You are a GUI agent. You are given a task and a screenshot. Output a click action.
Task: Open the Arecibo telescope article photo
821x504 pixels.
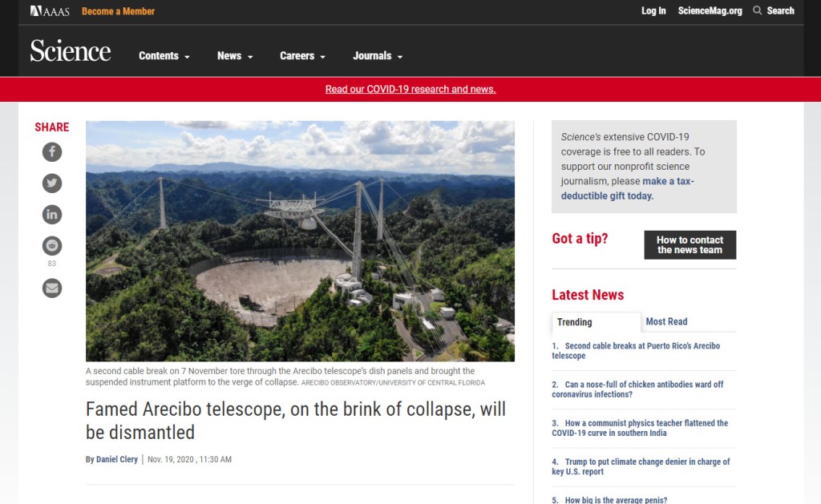pos(300,240)
